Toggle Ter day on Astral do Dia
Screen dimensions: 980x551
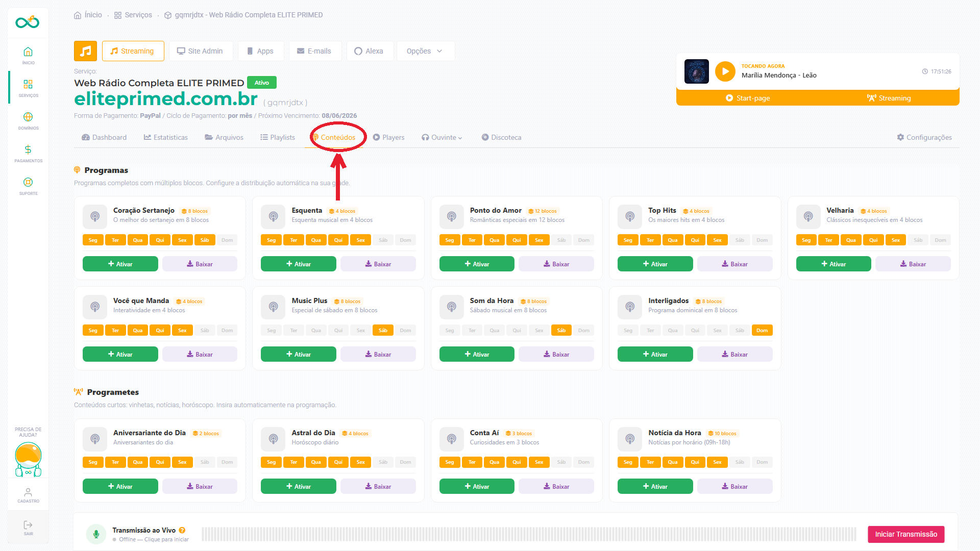click(x=293, y=462)
